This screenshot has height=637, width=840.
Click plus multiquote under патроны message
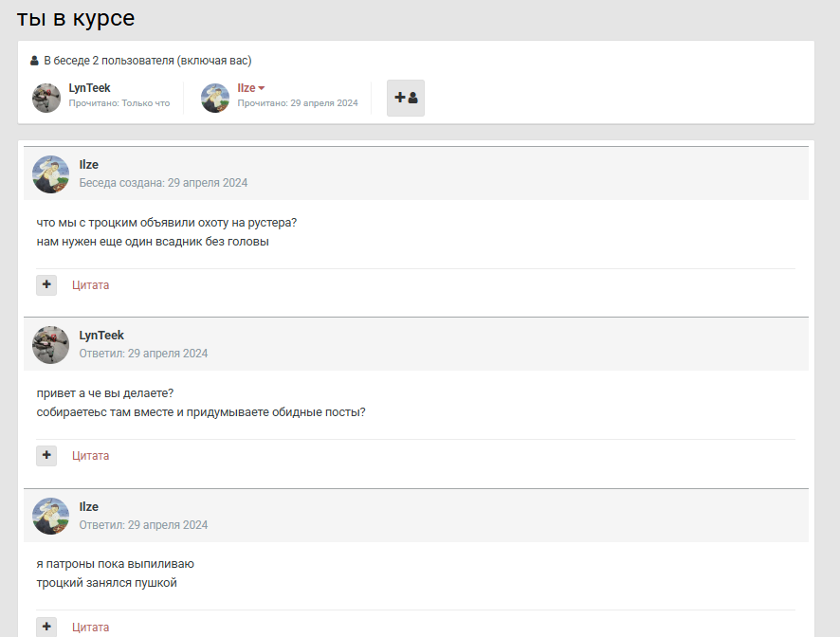coord(46,627)
